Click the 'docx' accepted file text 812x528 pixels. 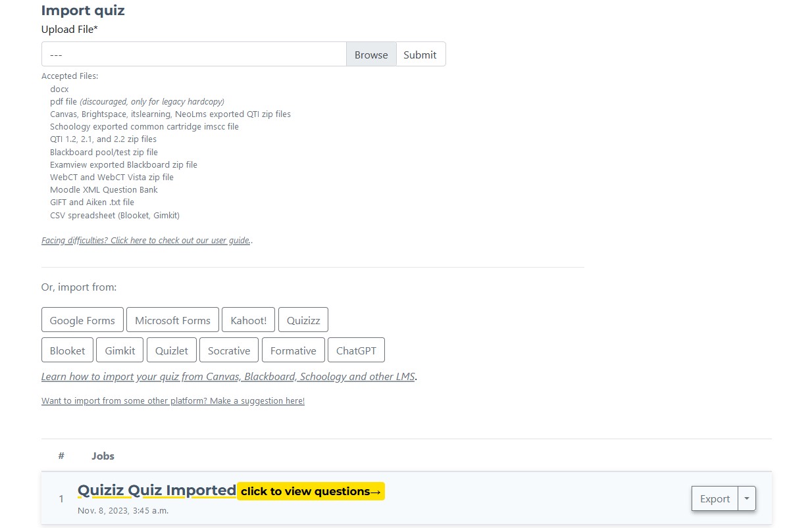click(59, 89)
